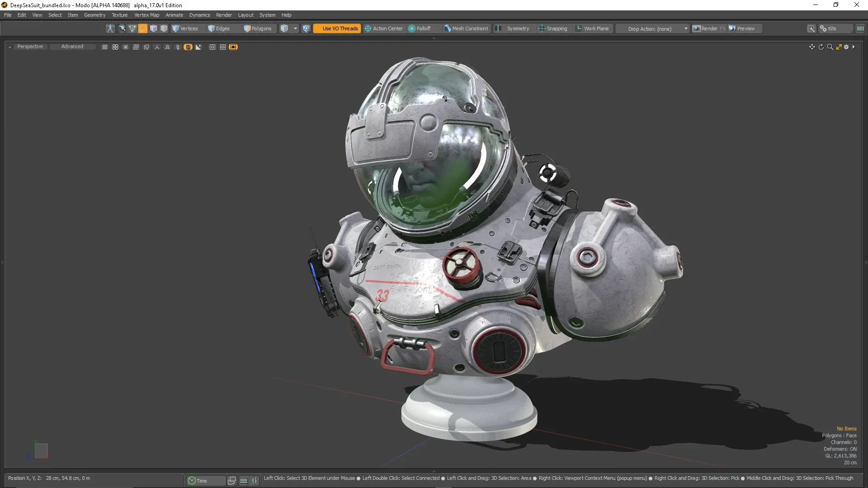The height and width of the screenshot is (488, 868).
Task: Open the File menu
Action: pyautogui.click(x=8, y=15)
